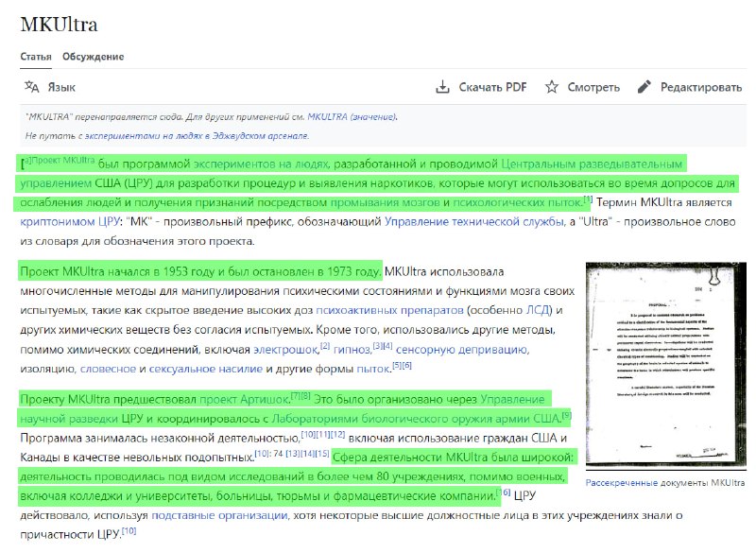Open the declassified MKUltra document thumbnail

pyautogui.click(x=666, y=365)
